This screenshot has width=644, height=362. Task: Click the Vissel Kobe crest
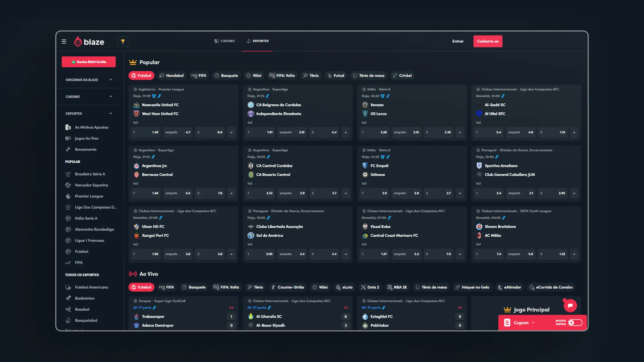pos(365,227)
